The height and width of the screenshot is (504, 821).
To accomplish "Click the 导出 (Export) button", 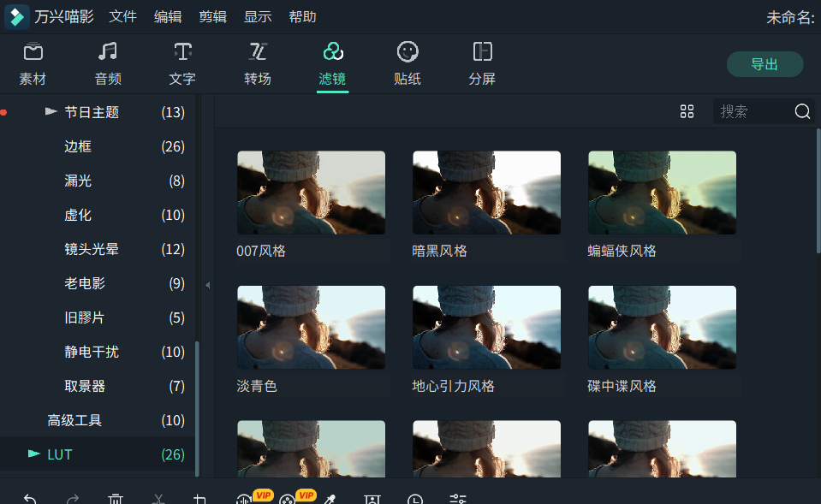I will 764,63.
